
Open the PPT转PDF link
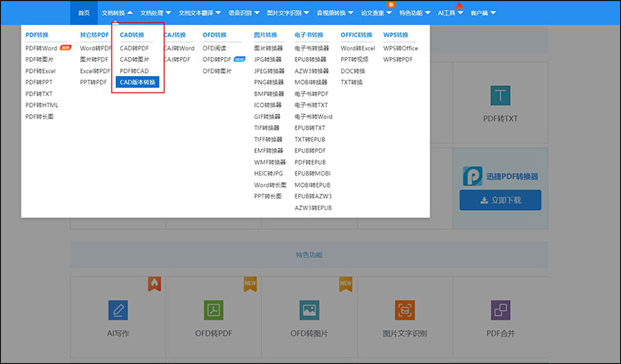(x=94, y=82)
